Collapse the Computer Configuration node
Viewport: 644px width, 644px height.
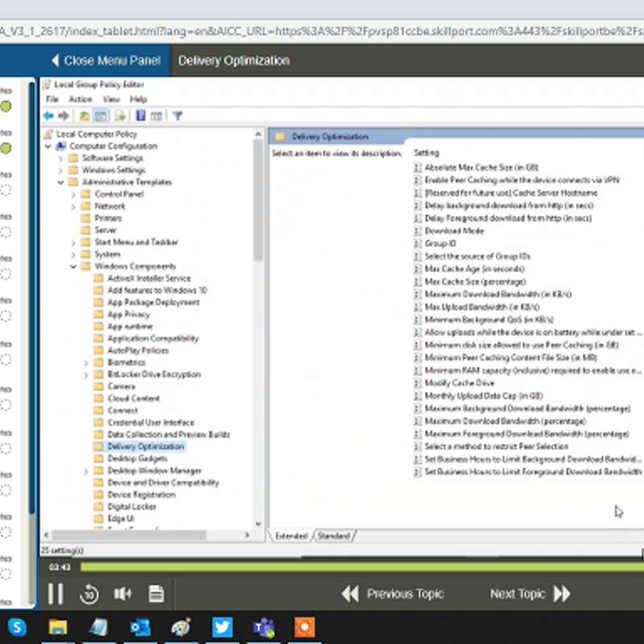(48, 147)
